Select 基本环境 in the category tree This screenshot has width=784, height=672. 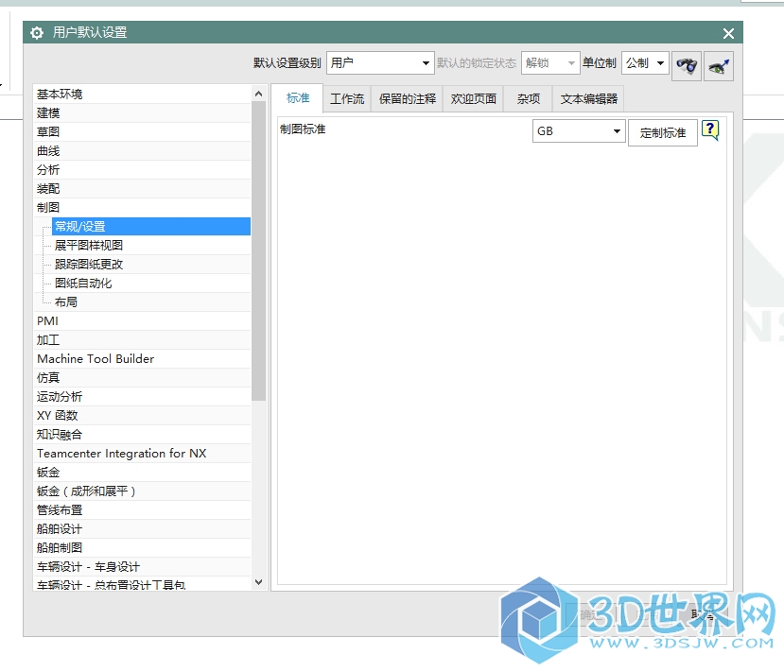click(x=142, y=94)
